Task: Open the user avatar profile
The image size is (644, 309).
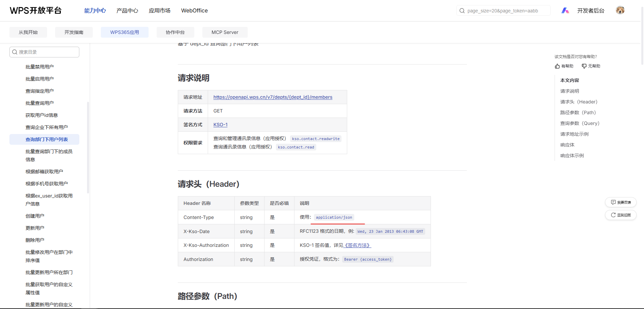Action: tap(620, 10)
